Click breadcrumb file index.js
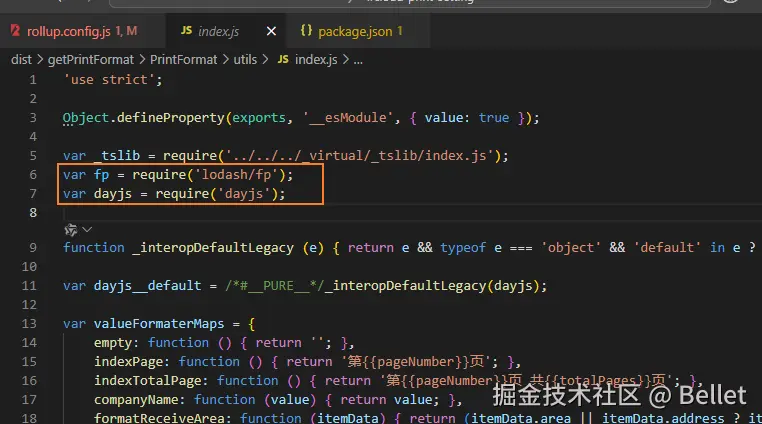762x424 pixels. tap(316, 60)
